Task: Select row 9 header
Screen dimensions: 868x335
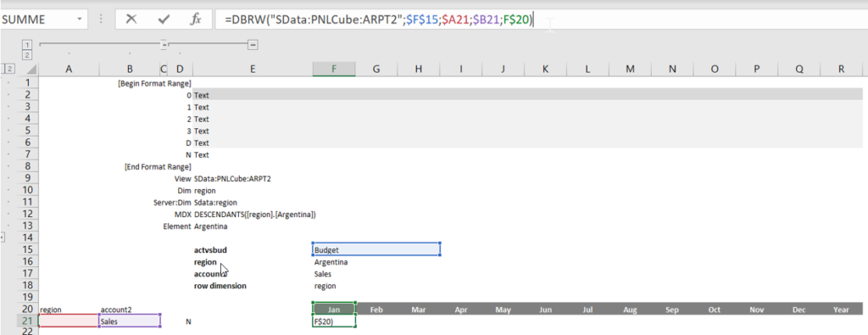Action: [27, 178]
